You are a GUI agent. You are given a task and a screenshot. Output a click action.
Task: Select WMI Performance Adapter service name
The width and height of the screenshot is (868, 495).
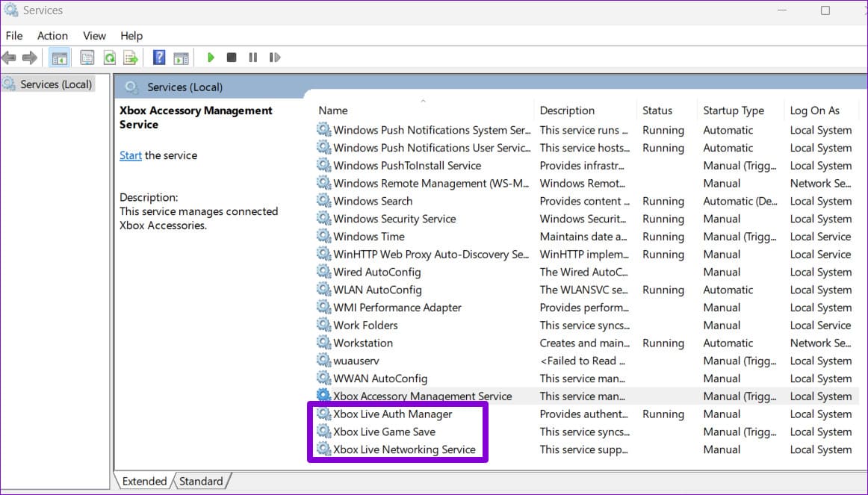click(x=397, y=308)
